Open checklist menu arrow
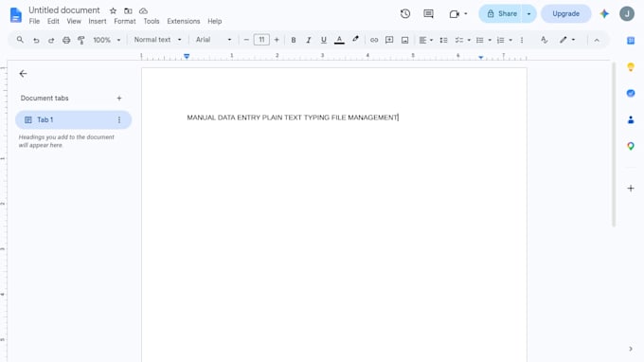The width and height of the screenshot is (644, 362). pos(469,40)
